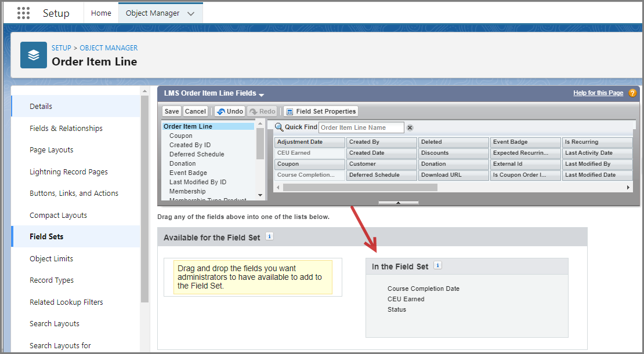This screenshot has width=644, height=354.
Task: Select Coupon in the Order Item Line tree
Action: tap(181, 136)
